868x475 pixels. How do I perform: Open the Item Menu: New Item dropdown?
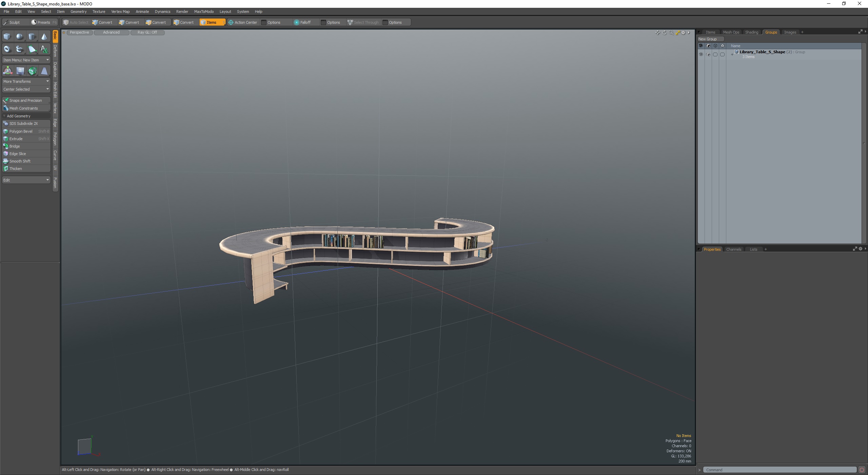pos(26,60)
